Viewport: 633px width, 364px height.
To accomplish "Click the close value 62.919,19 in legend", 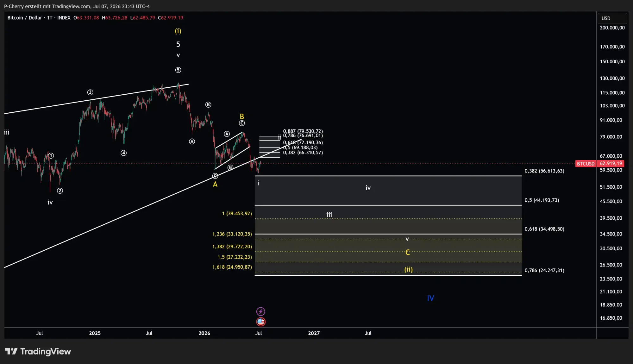I will click(x=172, y=18).
